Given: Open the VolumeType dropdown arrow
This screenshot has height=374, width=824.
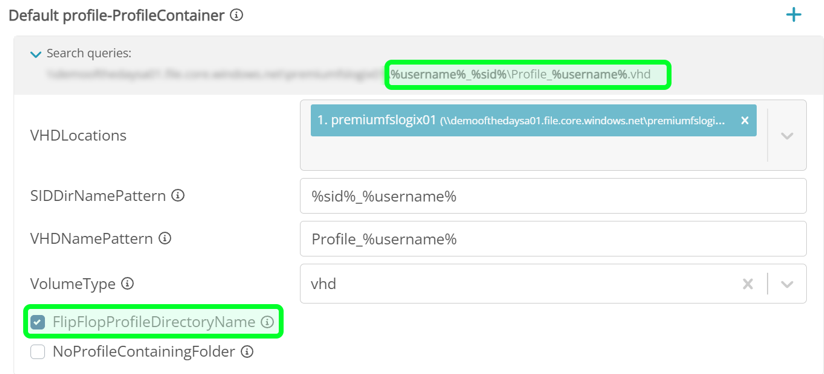Looking at the screenshot, I should coord(787,284).
